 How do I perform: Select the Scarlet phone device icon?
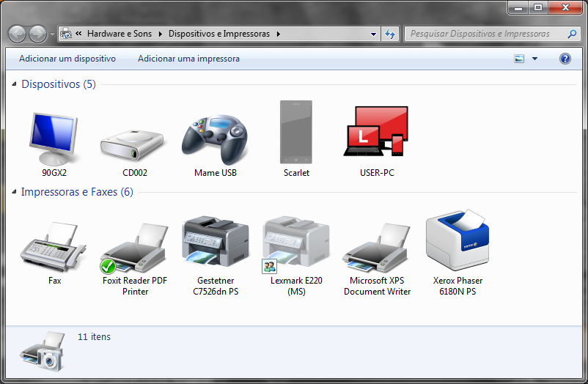point(296,132)
